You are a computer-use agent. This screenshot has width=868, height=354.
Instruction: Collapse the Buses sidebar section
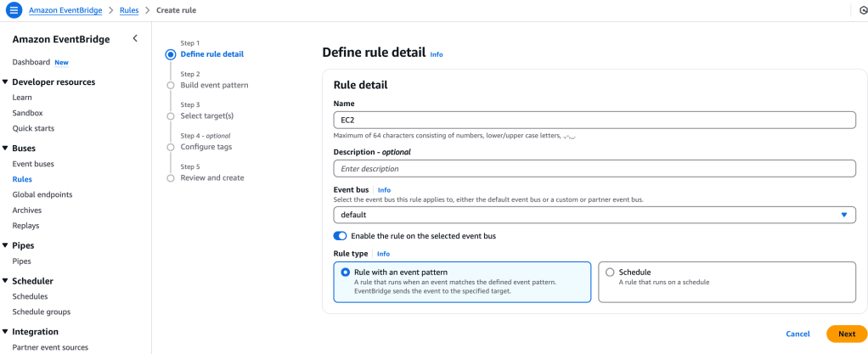click(6, 149)
